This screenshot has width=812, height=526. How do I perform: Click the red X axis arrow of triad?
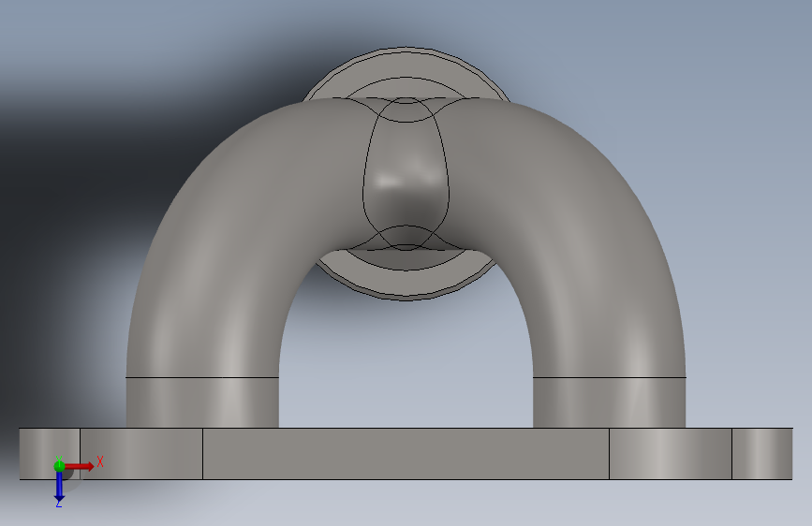pyautogui.click(x=80, y=466)
